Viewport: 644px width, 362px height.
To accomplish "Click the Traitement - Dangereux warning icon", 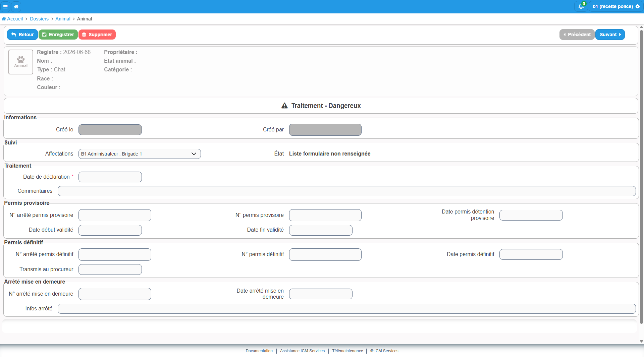I will point(284,106).
